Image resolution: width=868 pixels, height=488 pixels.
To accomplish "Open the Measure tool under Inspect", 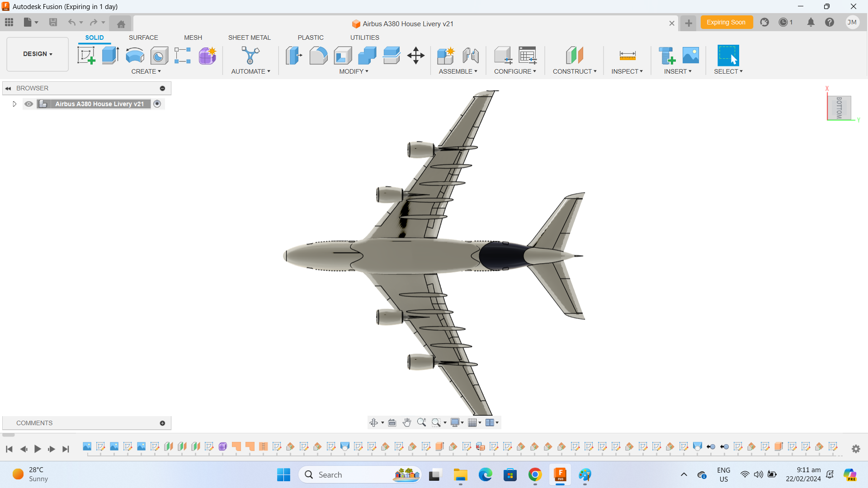I will [x=627, y=55].
